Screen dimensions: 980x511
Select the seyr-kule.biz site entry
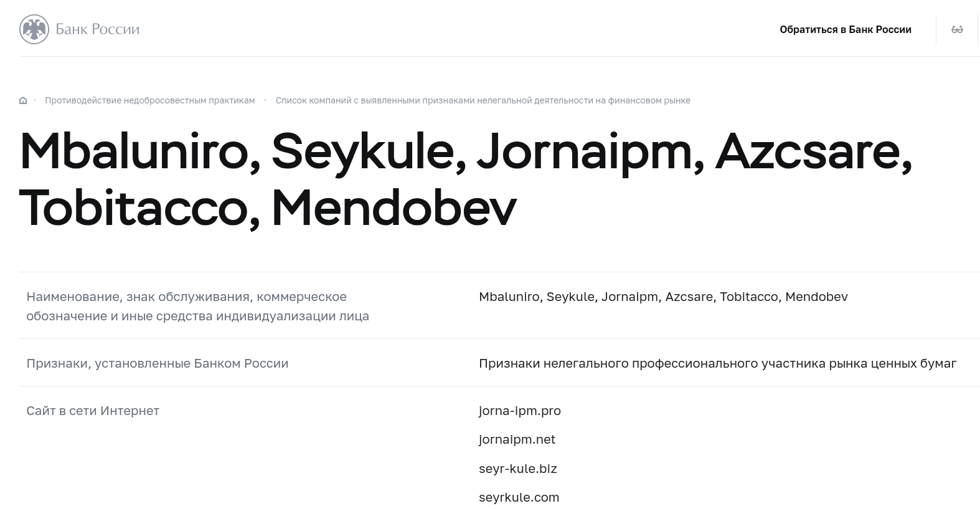(x=517, y=469)
